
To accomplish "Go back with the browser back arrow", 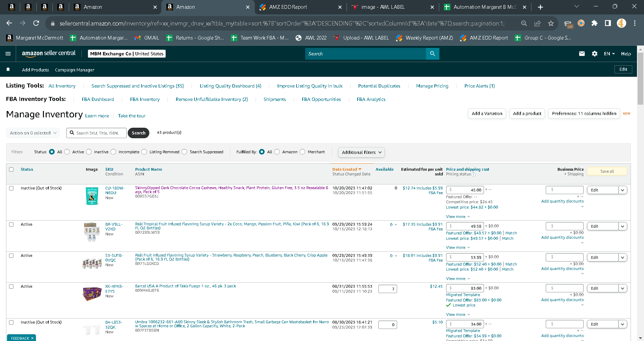I will coord(9,23).
